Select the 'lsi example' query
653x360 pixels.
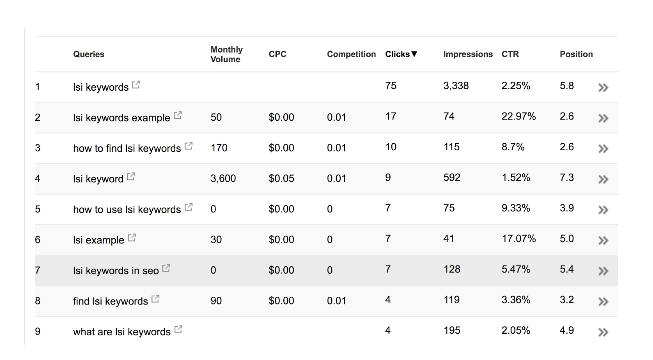click(x=99, y=240)
